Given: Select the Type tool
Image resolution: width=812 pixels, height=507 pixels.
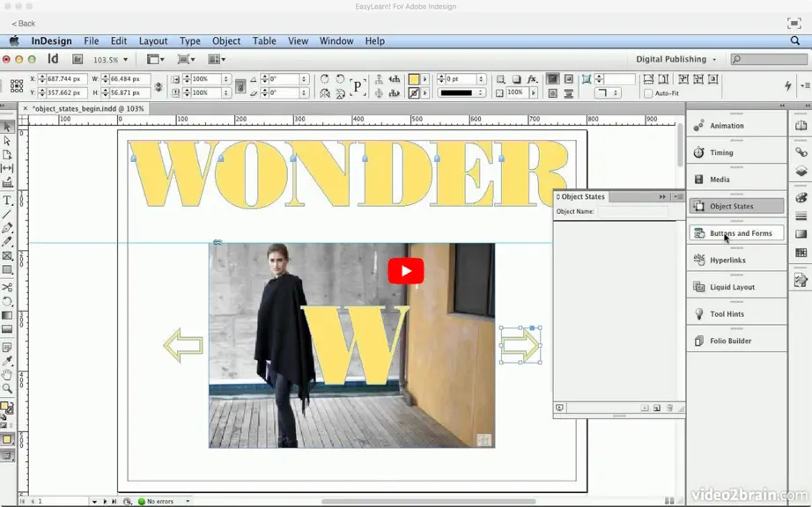Looking at the screenshot, I should pyautogui.click(x=7, y=201).
